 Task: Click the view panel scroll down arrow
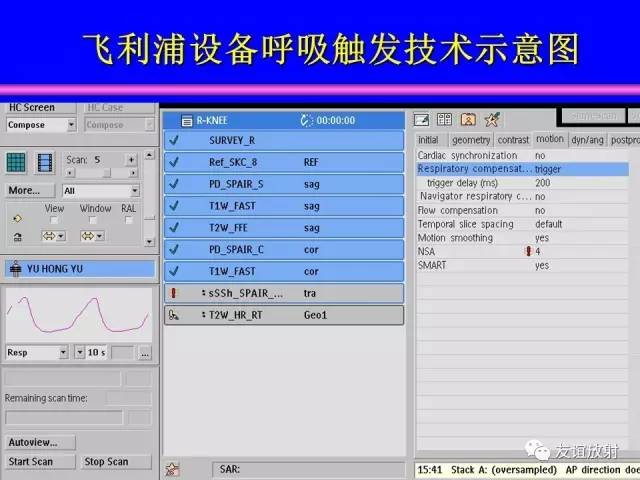[149, 242]
